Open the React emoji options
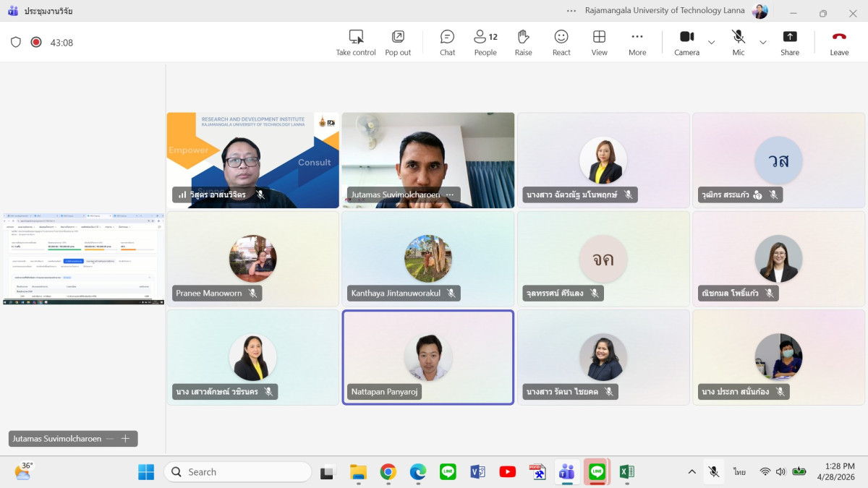The height and width of the screenshot is (488, 868). [x=561, y=42]
